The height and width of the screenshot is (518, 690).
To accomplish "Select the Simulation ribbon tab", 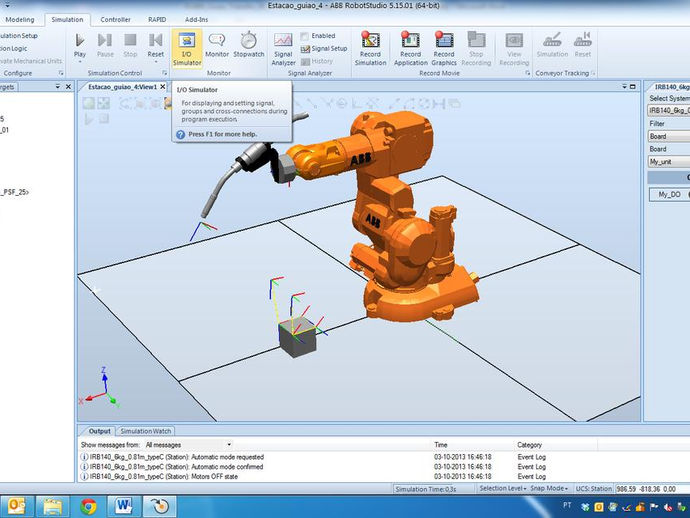I will tap(67, 19).
